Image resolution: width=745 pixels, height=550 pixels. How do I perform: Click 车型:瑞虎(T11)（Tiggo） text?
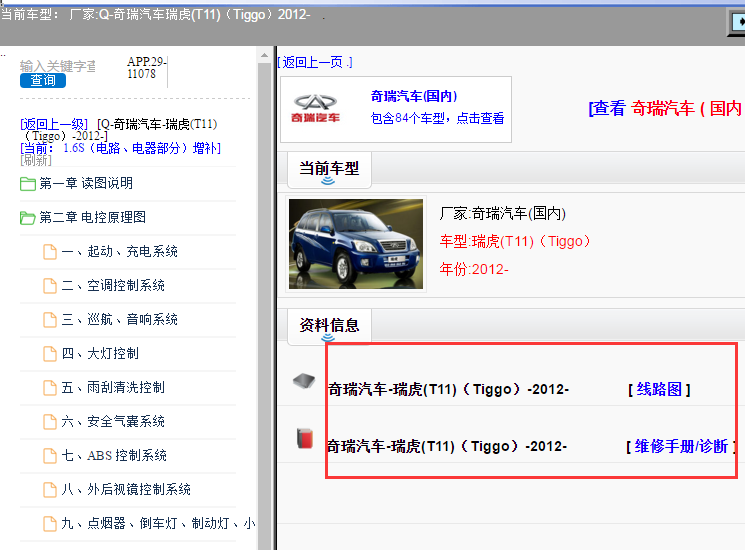click(x=515, y=241)
